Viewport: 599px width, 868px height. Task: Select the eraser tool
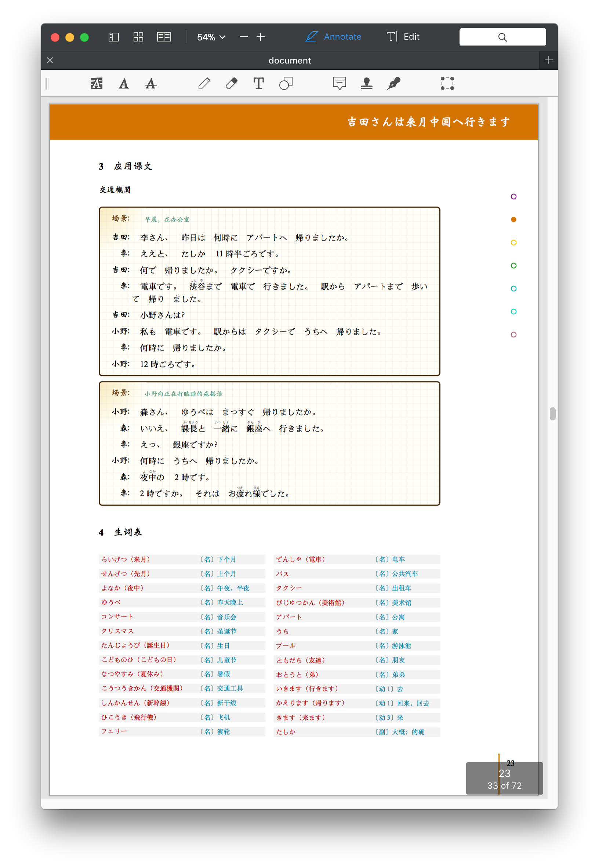point(231,83)
